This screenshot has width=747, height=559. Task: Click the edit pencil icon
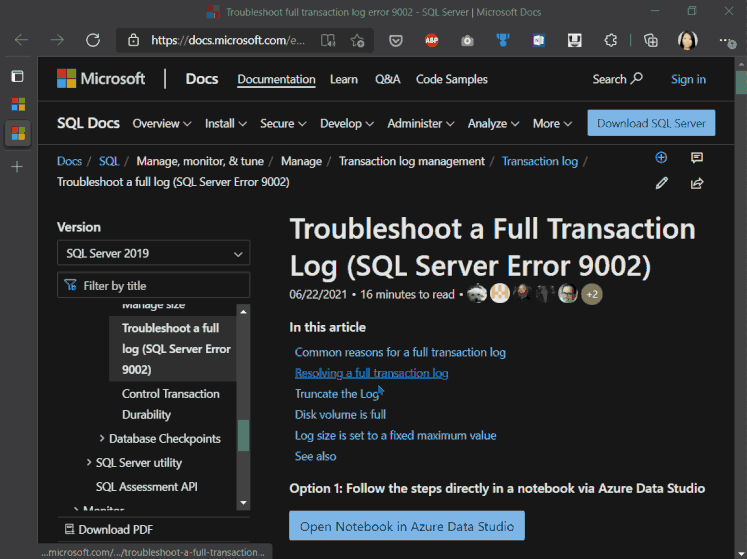pyautogui.click(x=661, y=183)
